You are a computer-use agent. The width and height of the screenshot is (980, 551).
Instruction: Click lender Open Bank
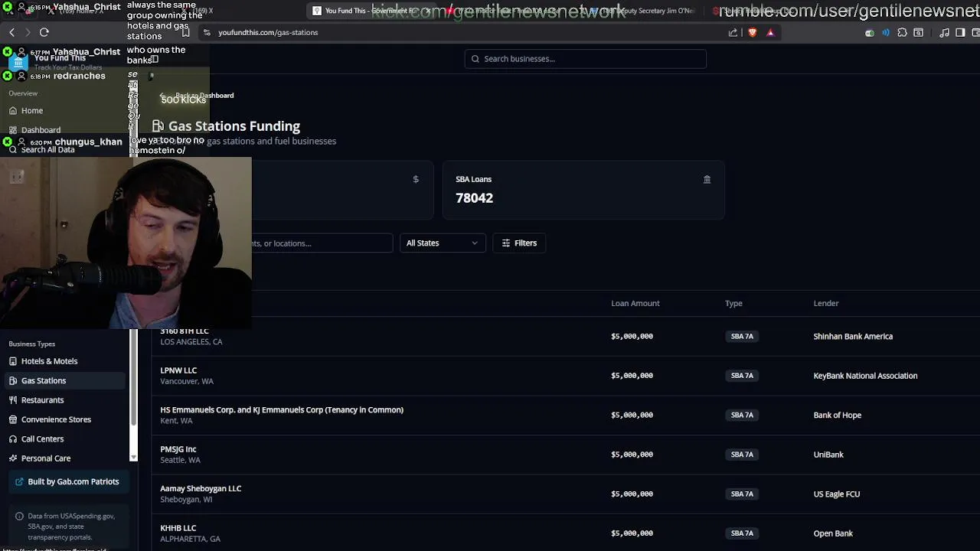(x=833, y=533)
